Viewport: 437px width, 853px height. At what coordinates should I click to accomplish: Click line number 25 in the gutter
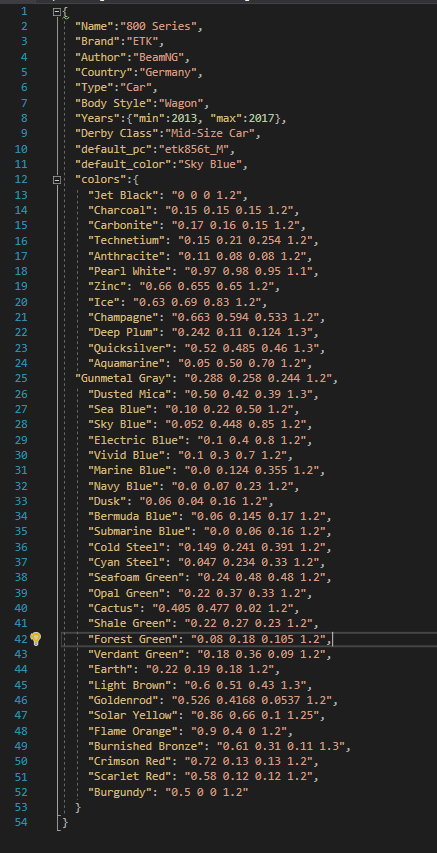point(21,378)
